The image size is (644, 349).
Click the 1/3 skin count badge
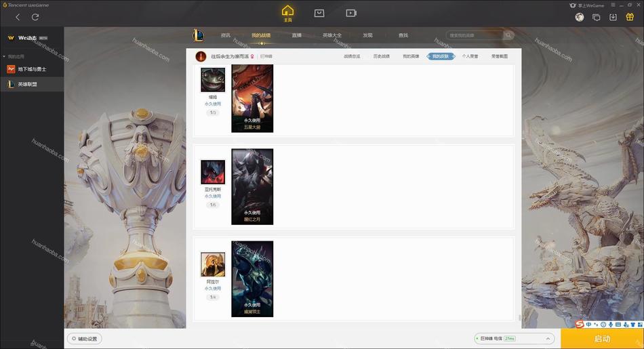coord(213,112)
